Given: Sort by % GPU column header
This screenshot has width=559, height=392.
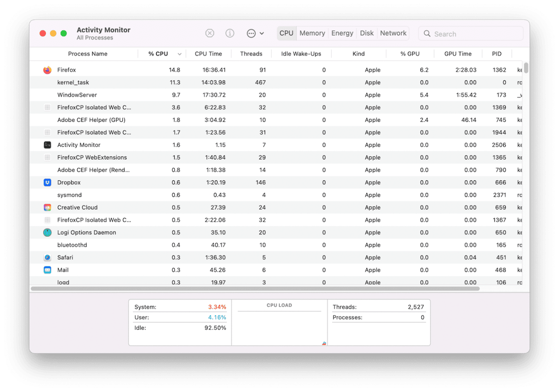Looking at the screenshot, I should pyautogui.click(x=410, y=54).
